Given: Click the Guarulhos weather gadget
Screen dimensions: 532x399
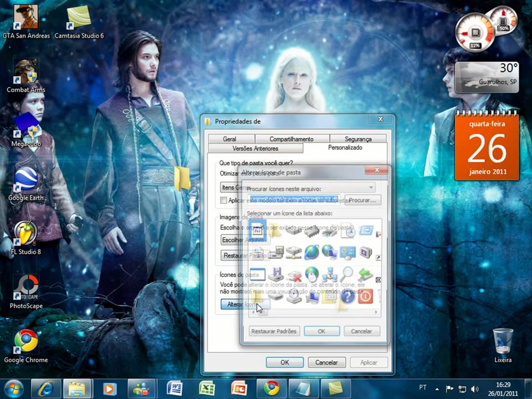Looking at the screenshot, I should coord(487,78).
